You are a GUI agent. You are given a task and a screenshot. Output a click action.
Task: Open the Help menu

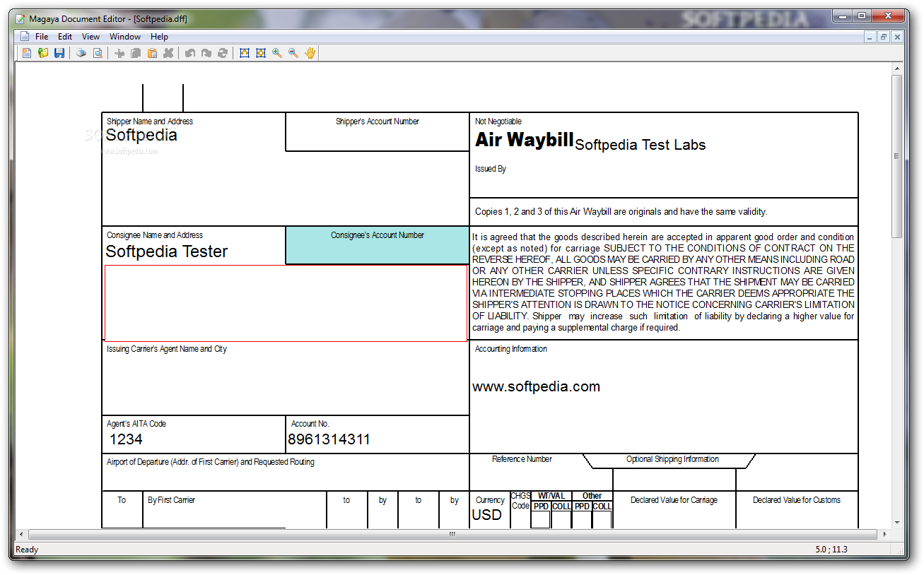(160, 37)
